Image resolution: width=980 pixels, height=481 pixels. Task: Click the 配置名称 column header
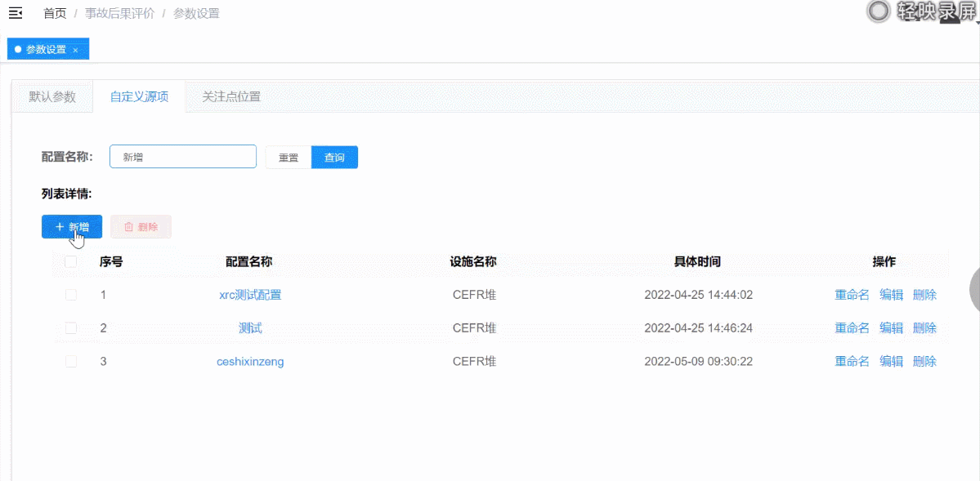pyautogui.click(x=248, y=262)
